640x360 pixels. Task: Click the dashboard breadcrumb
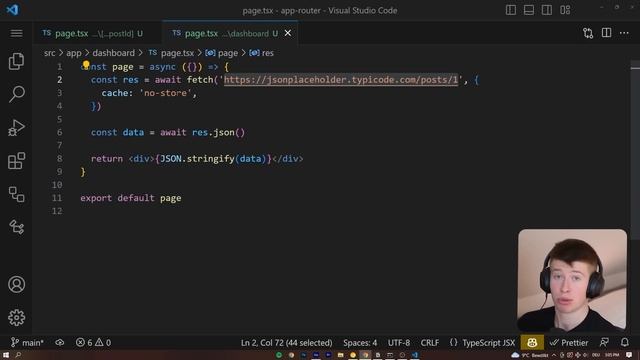click(113, 53)
